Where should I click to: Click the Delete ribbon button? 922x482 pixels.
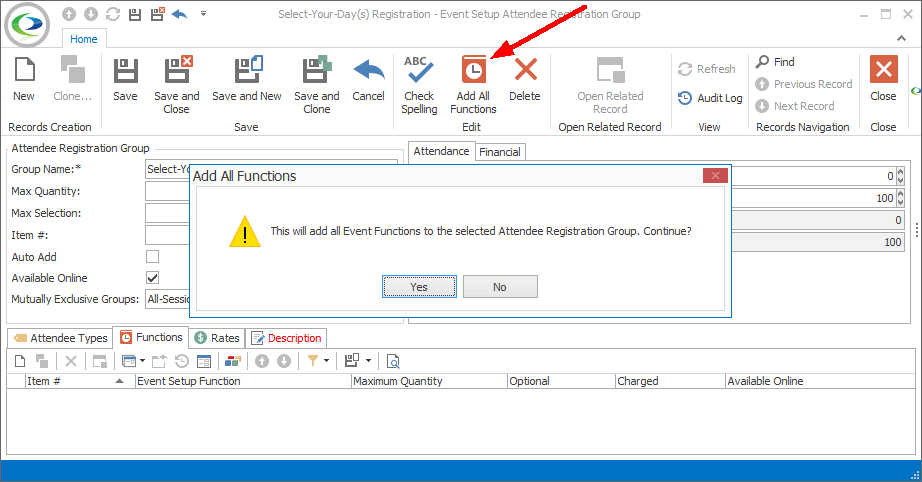click(x=525, y=79)
